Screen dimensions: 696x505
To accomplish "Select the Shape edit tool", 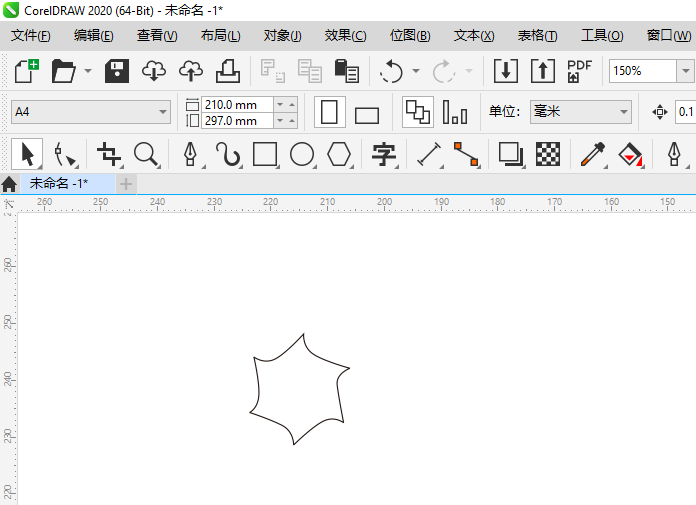I will 65,155.
